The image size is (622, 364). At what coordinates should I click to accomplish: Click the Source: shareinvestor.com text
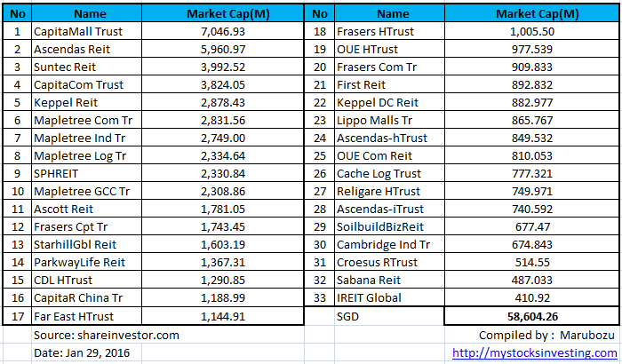107,335
